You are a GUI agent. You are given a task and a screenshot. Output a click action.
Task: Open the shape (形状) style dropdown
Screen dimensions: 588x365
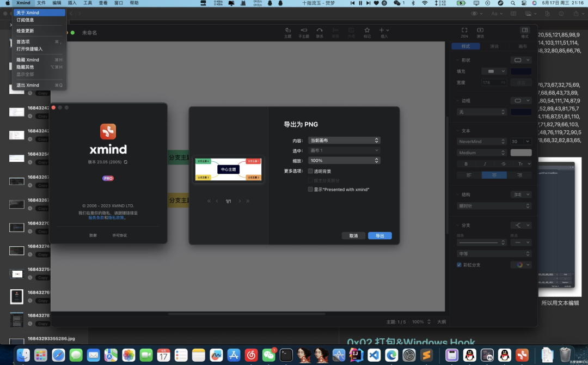[521, 60]
